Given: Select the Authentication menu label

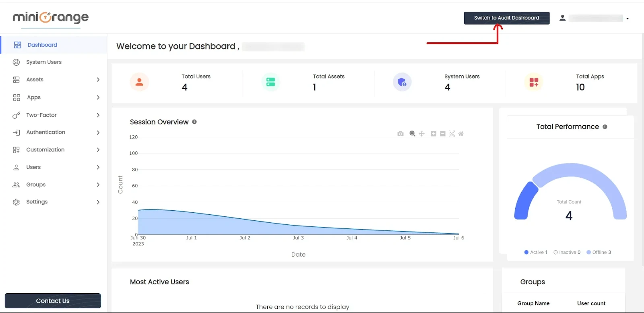Looking at the screenshot, I should pyautogui.click(x=45, y=133).
